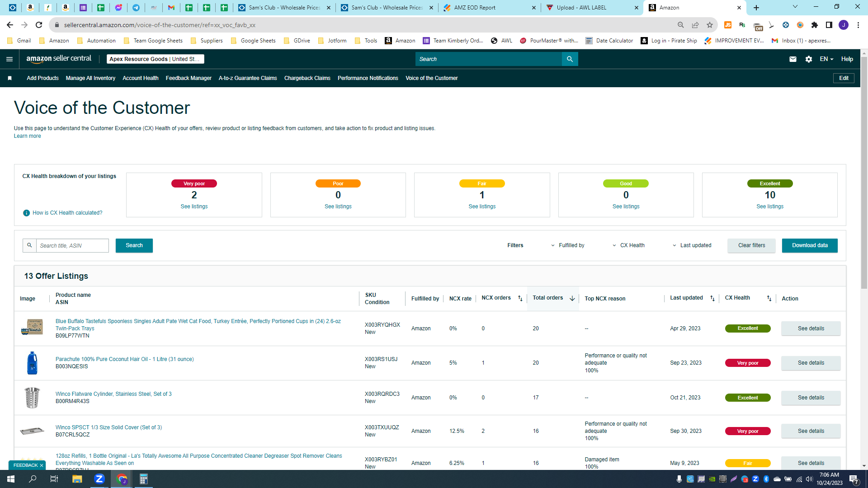868x488 pixels.
Task: Open the Blue Buffalo Tastefuls product link
Action: [x=198, y=325]
